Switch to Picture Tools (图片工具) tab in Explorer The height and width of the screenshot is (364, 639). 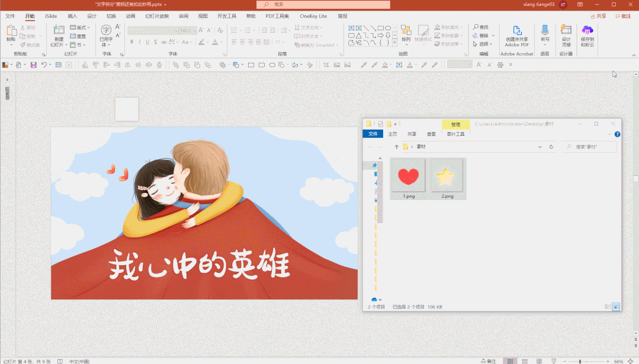[455, 134]
